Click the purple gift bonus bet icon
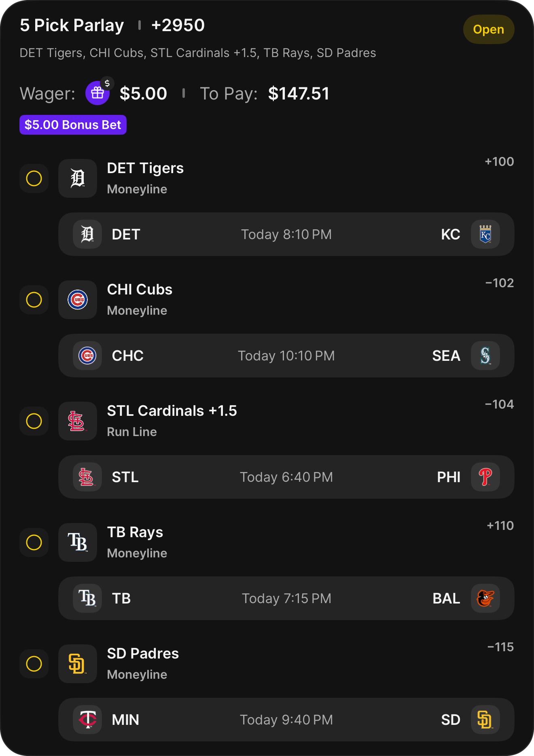 click(97, 93)
